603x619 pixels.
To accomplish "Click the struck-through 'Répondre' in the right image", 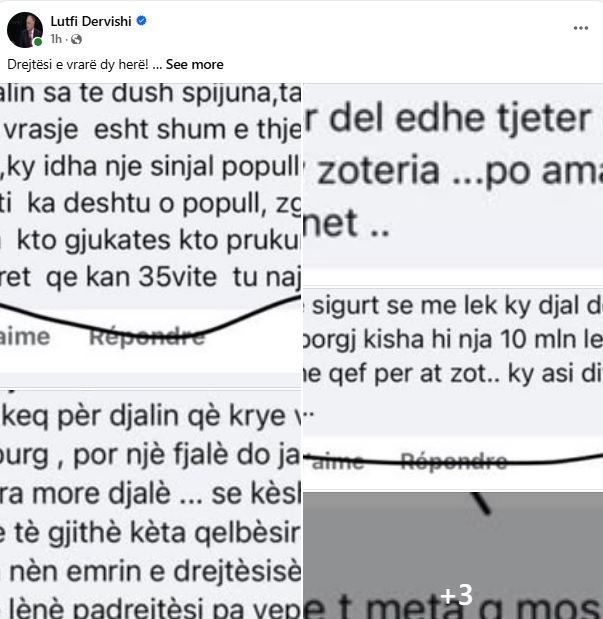I will tap(454, 461).
